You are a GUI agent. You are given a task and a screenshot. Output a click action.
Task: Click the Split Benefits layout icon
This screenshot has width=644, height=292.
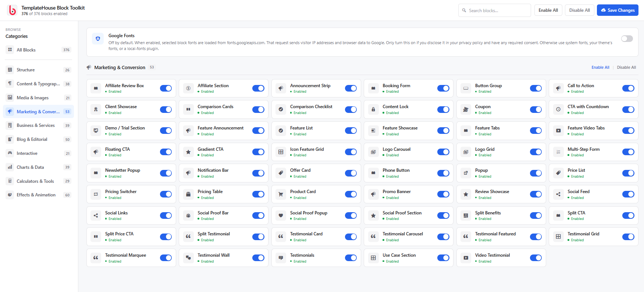point(466,216)
